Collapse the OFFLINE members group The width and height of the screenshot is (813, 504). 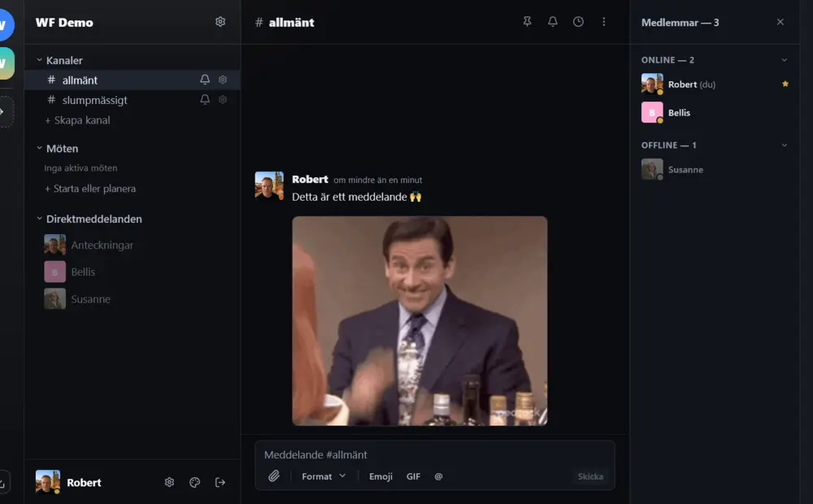point(784,146)
